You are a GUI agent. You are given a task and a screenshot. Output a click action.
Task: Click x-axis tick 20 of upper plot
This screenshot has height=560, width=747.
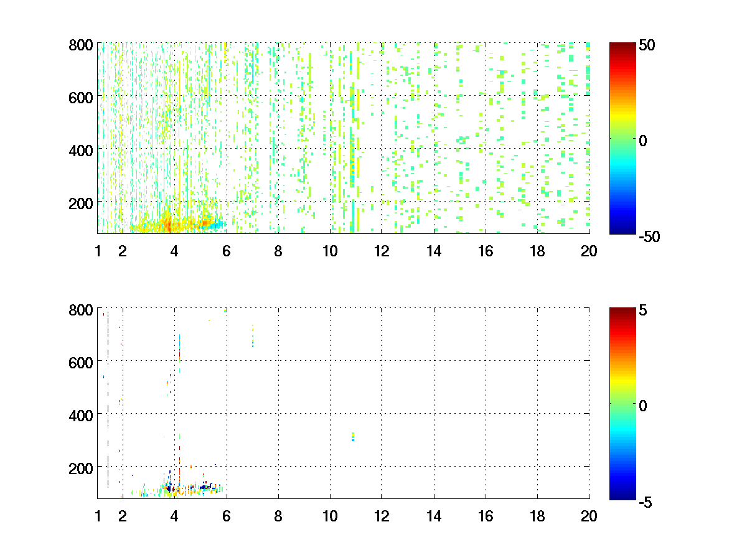(x=589, y=251)
